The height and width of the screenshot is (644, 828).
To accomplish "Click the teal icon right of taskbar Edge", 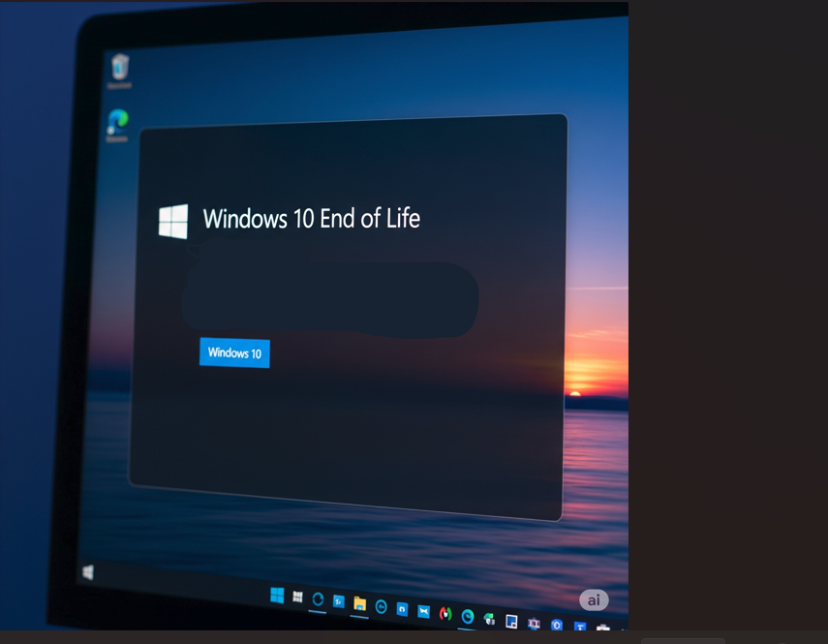I will tap(490, 619).
